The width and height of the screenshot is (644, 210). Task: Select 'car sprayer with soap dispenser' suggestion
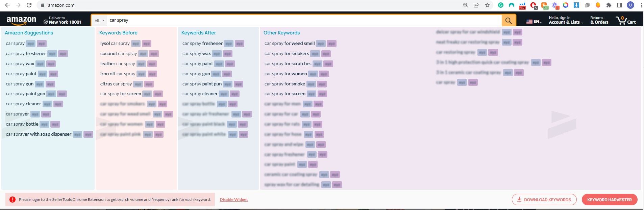39,134
